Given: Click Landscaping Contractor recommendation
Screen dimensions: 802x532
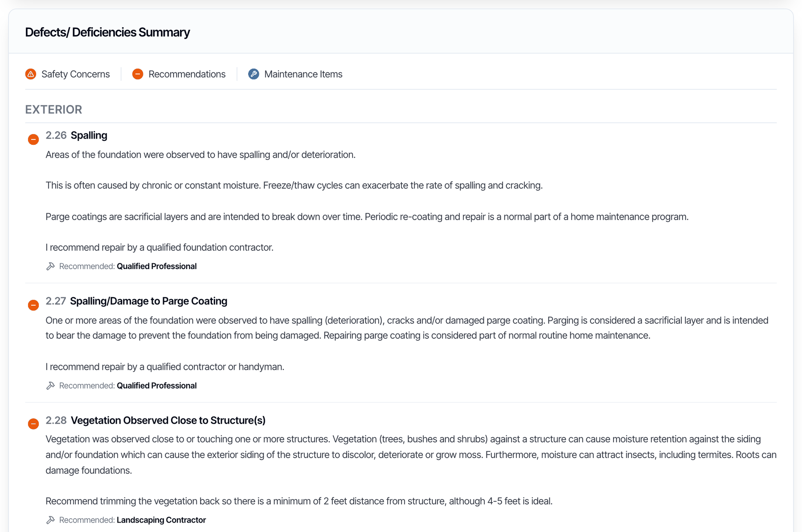Looking at the screenshot, I should pyautogui.click(x=161, y=520).
